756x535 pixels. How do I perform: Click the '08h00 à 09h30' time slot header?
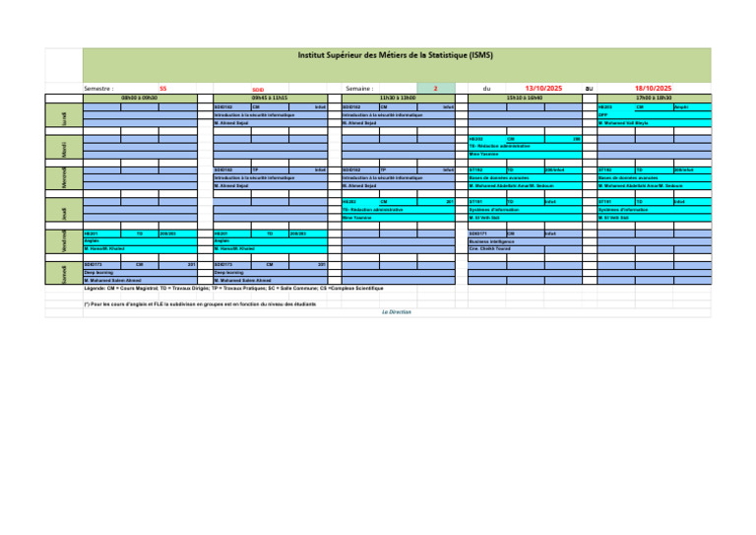140,98
